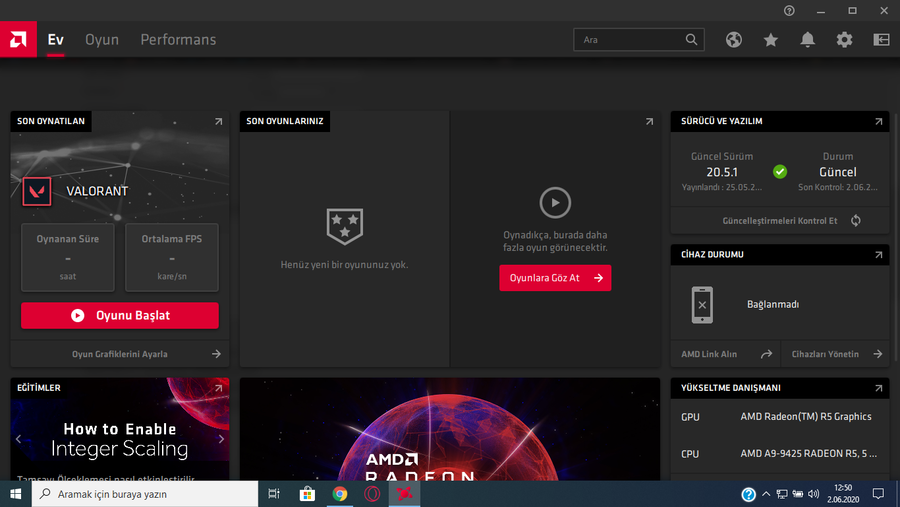Viewport: 900px width, 507px height.
Task: Go to previous tutorial arrow
Action: (18, 439)
